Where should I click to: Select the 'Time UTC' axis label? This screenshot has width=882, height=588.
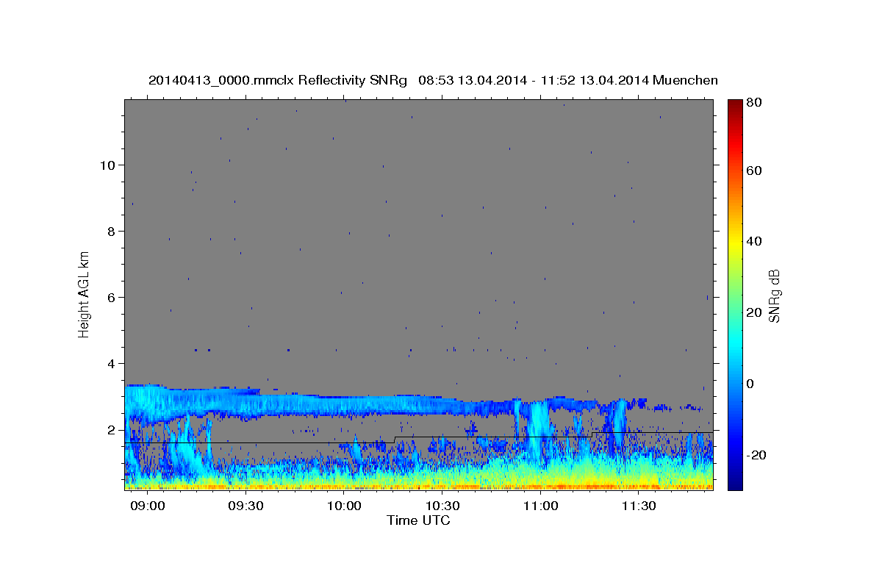pos(418,520)
